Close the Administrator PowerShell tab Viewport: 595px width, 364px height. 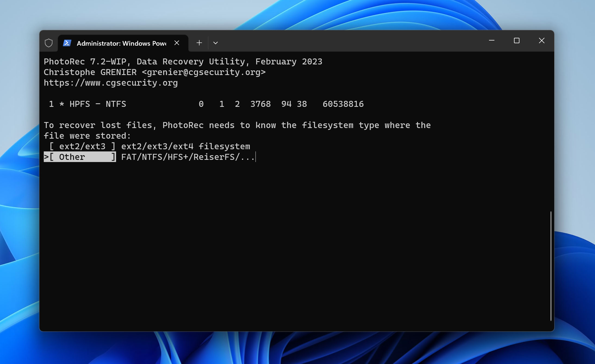177,43
